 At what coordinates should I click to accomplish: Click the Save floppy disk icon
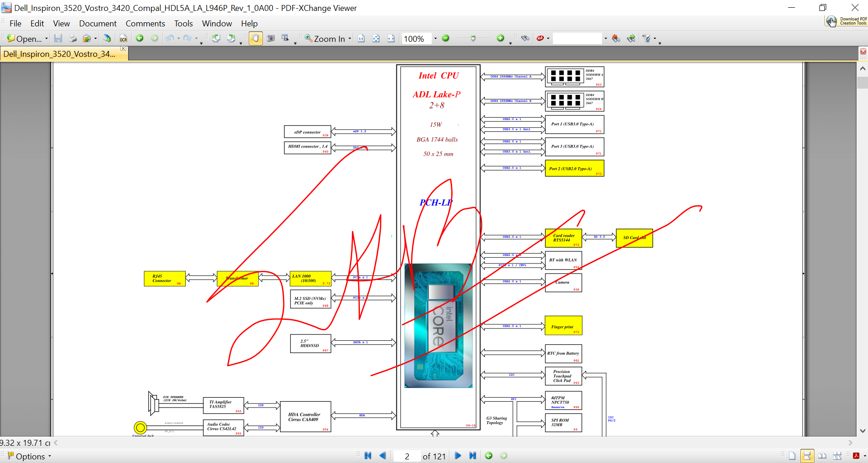point(58,39)
